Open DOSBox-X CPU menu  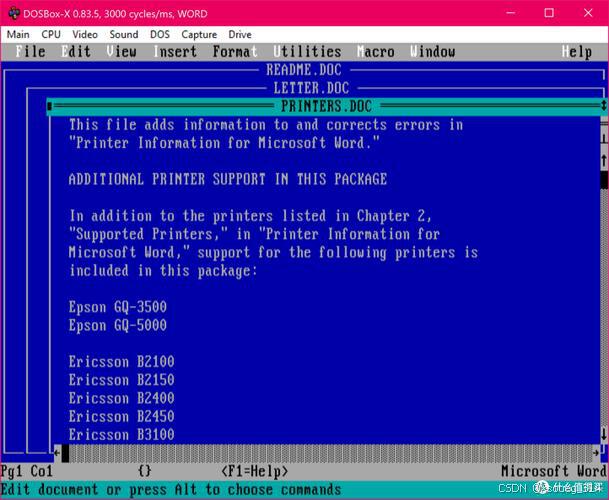coord(51,35)
